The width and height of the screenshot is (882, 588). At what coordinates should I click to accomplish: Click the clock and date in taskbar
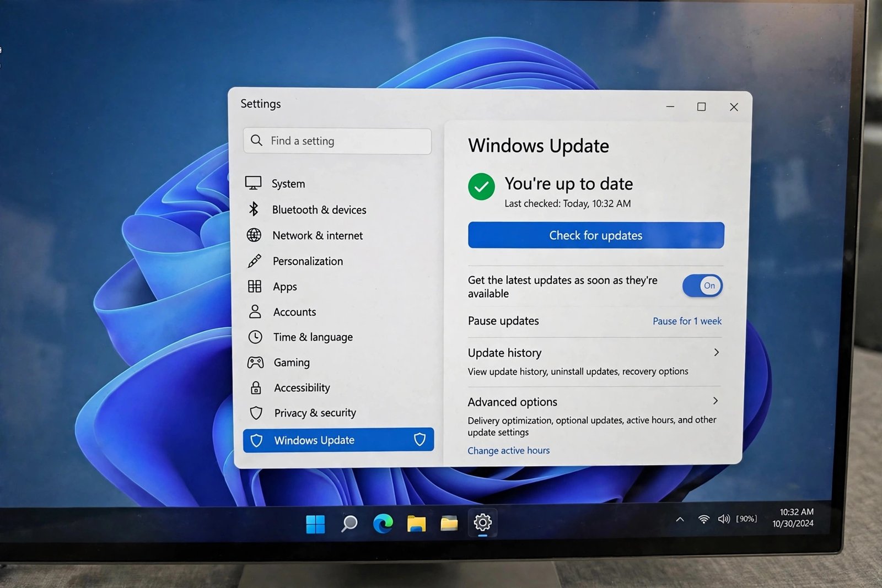pyautogui.click(x=793, y=518)
